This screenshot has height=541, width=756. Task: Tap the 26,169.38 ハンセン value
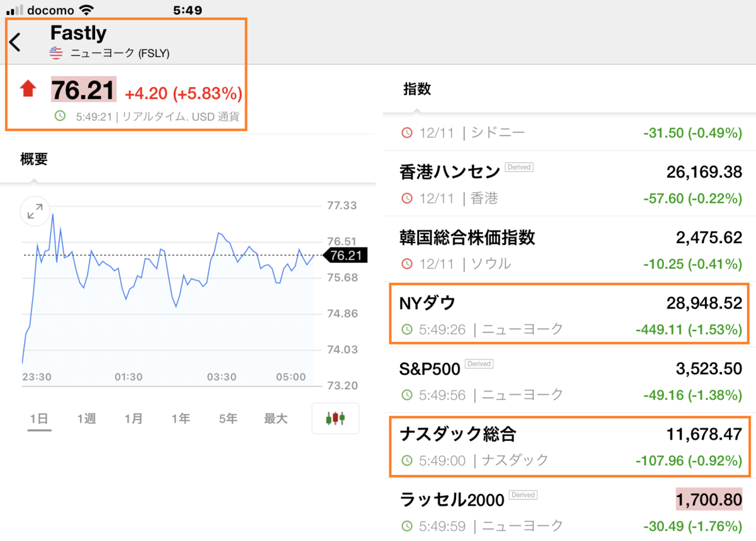coord(704,172)
